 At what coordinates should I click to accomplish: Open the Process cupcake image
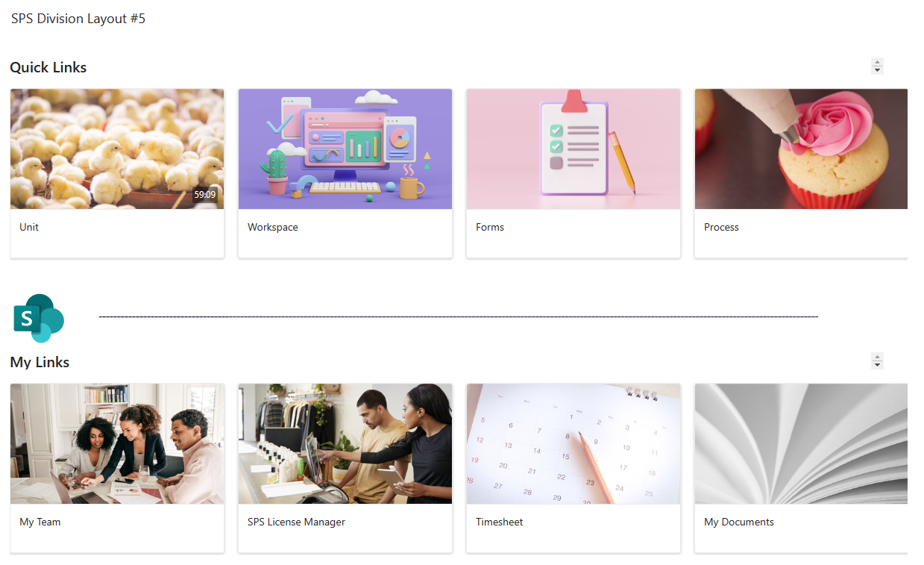point(801,149)
